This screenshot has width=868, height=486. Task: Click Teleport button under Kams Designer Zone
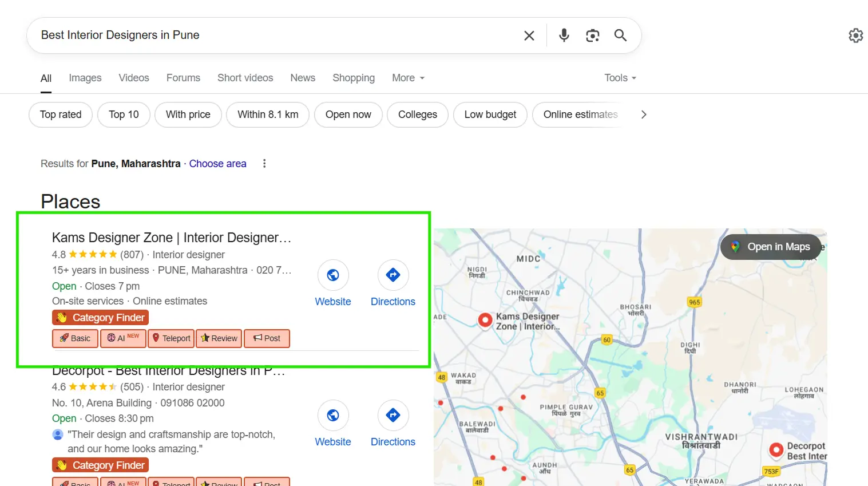171,338
